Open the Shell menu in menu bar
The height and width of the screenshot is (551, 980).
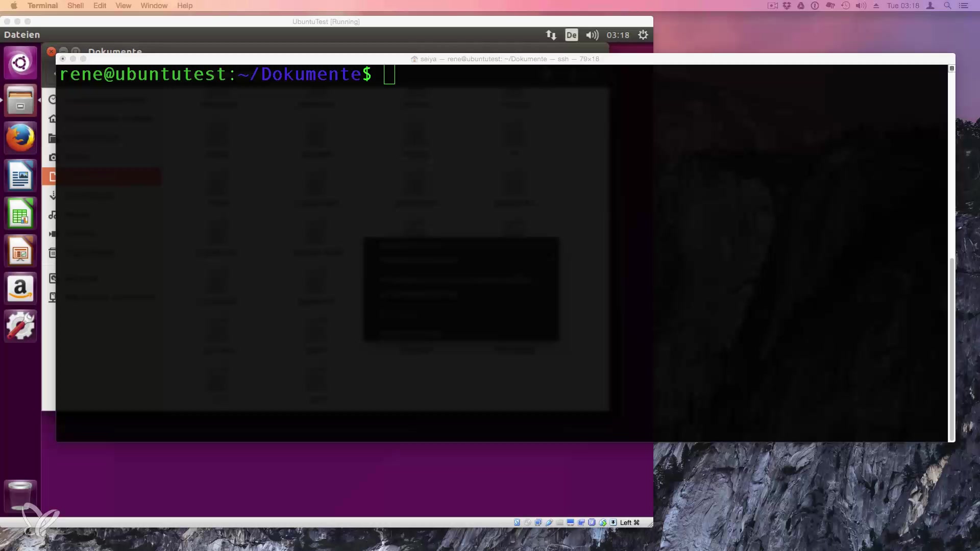tap(75, 6)
